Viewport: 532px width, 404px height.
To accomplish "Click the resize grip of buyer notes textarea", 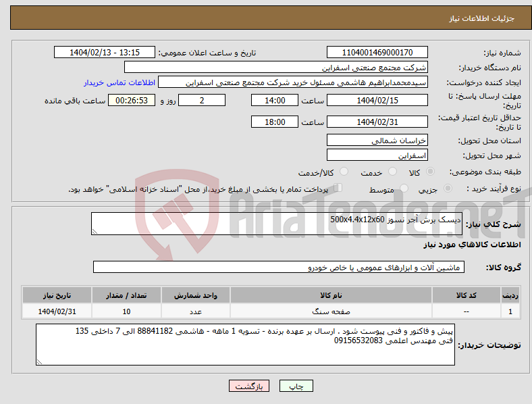I will 39,362.
